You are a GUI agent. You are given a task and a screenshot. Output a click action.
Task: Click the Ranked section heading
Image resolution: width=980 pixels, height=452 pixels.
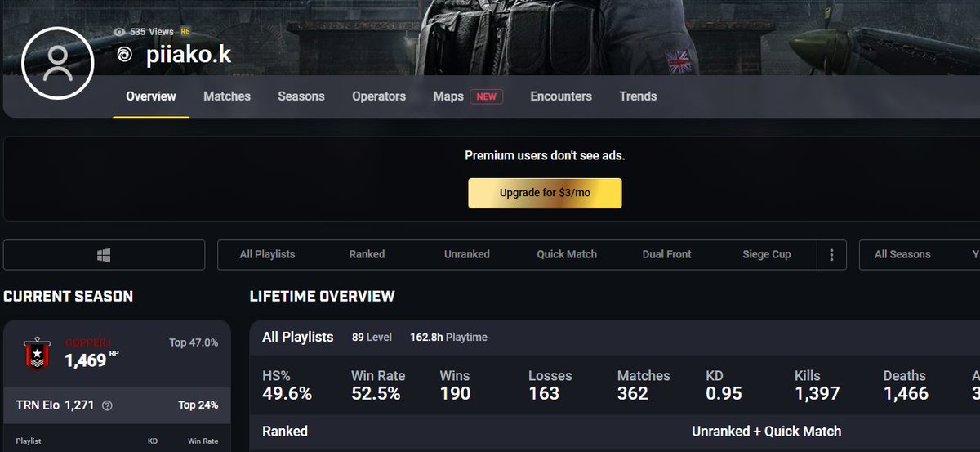[x=285, y=431]
